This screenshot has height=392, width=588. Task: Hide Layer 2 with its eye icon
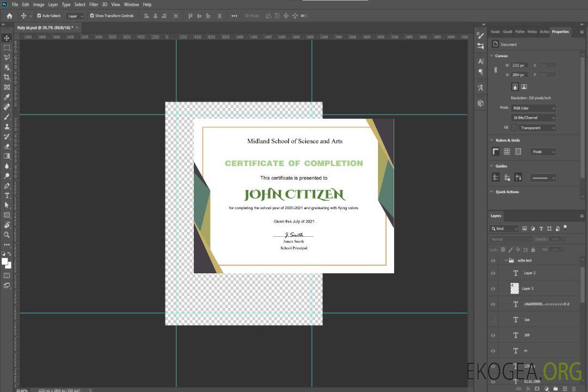coord(493,273)
